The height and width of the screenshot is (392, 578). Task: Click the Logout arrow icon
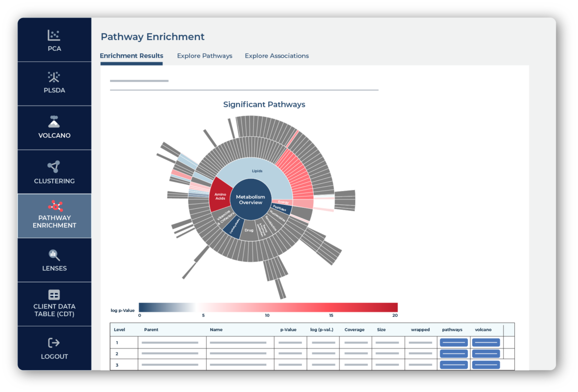tap(54, 343)
